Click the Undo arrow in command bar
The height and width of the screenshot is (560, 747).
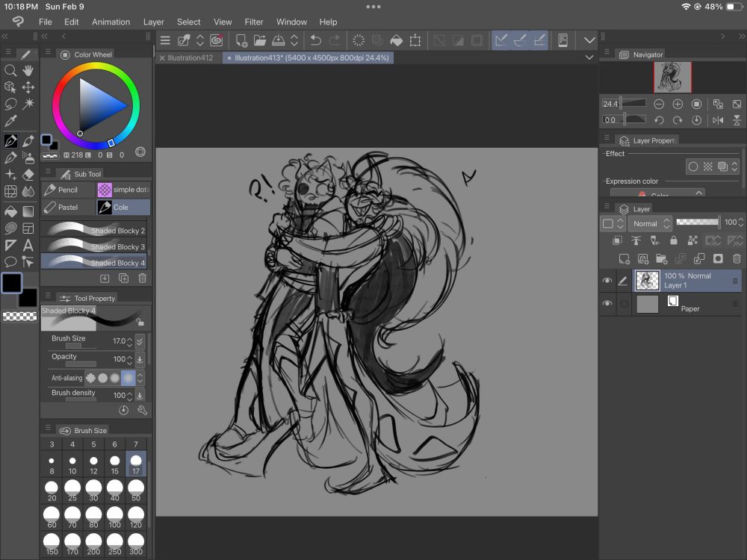click(316, 40)
